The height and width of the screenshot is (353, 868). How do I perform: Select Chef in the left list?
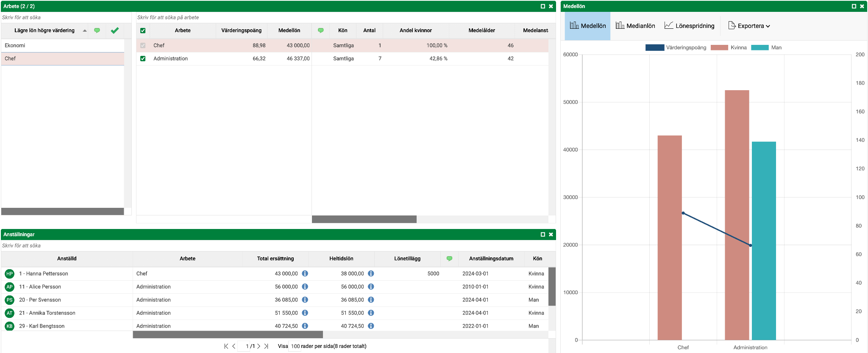click(x=63, y=58)
